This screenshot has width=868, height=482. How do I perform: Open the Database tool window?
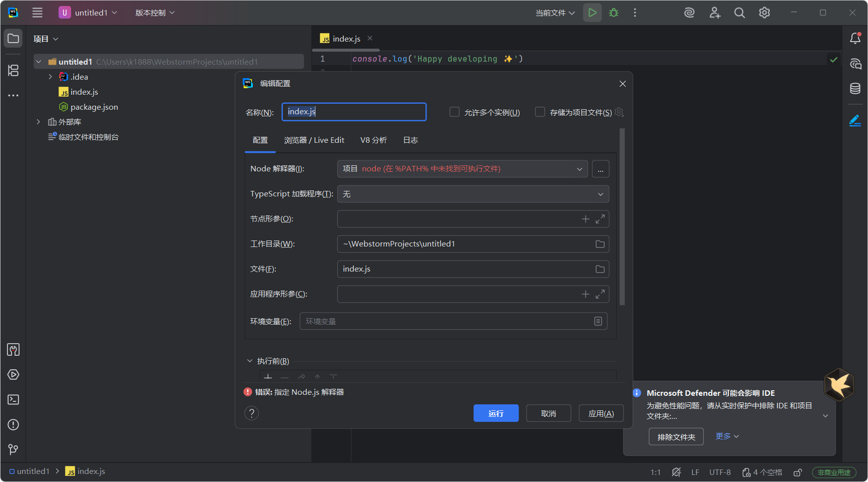point(855,89)
